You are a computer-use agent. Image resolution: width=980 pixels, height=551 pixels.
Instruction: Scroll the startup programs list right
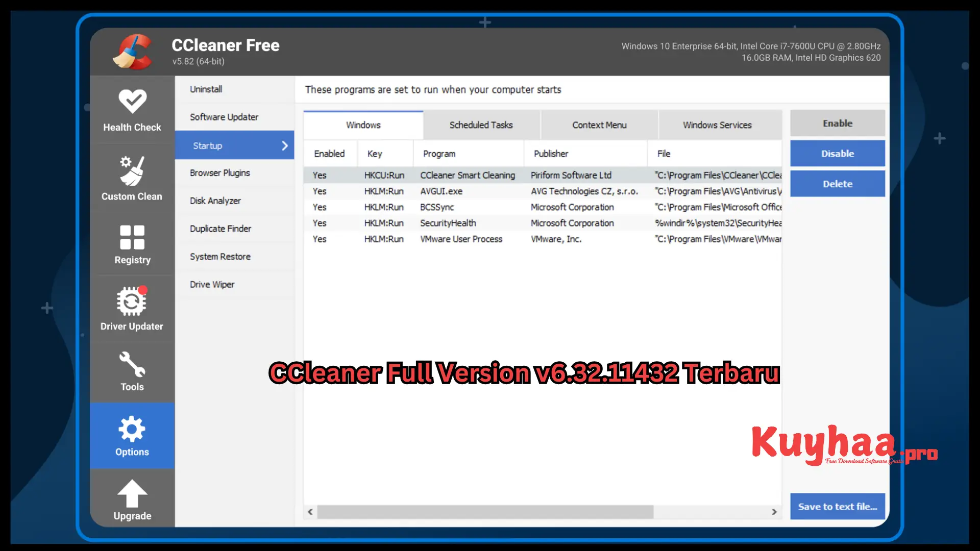(774, 511)
